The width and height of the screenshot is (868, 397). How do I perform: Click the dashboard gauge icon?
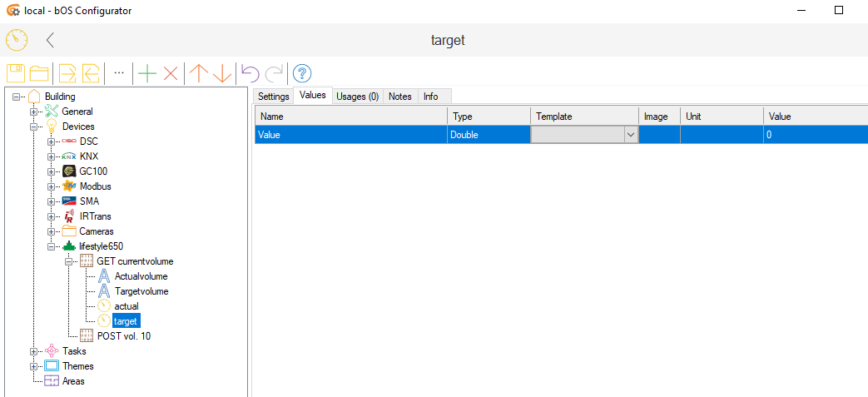pos(17,40)
